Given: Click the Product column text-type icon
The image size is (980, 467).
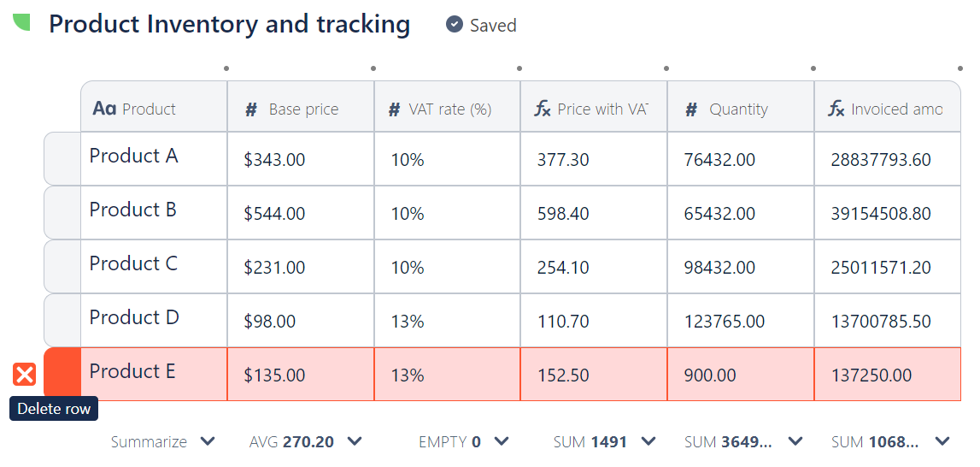Looking at the screenshot, I should 104,109.
